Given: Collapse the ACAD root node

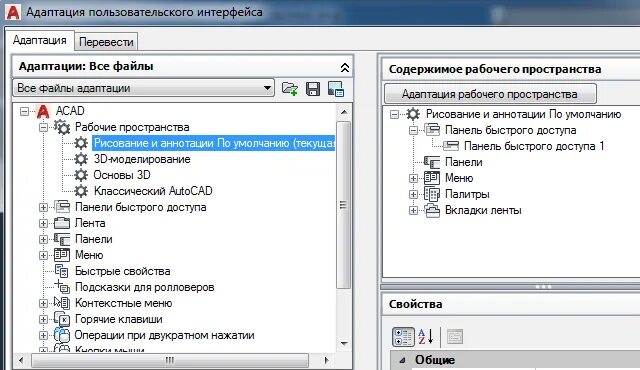Looking at the screenshot, I should click(24, 111).
